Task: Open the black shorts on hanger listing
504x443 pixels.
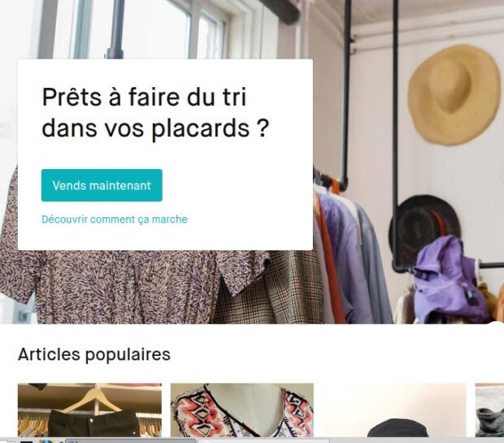Action: [x=89, y=410]
